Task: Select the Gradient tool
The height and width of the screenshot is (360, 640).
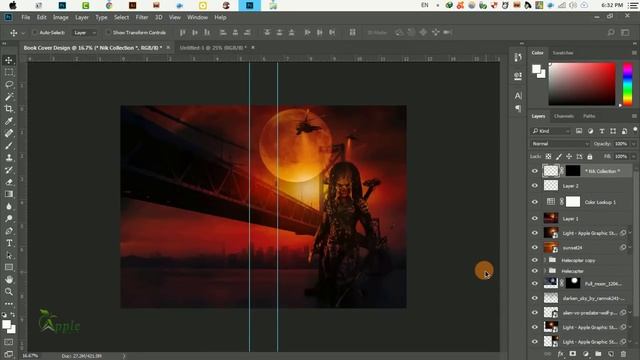Action: click(9, 194)
